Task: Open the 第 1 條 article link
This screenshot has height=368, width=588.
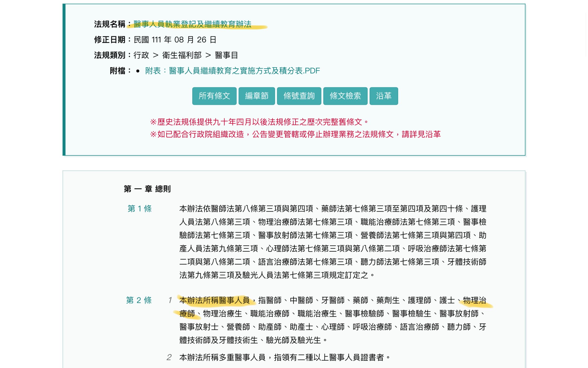Action: [139, 209]
